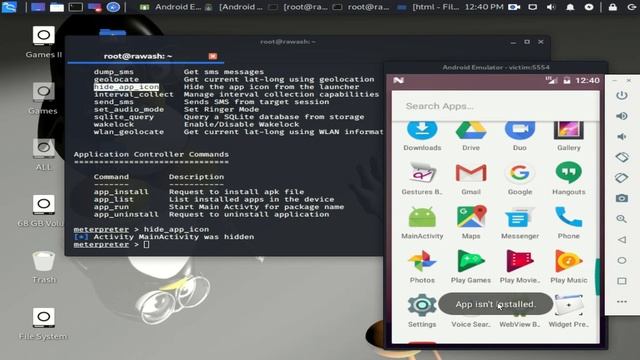Launch the Drive app icon
The width and height of the screenshot is (640, 360).
click(471, 136)
